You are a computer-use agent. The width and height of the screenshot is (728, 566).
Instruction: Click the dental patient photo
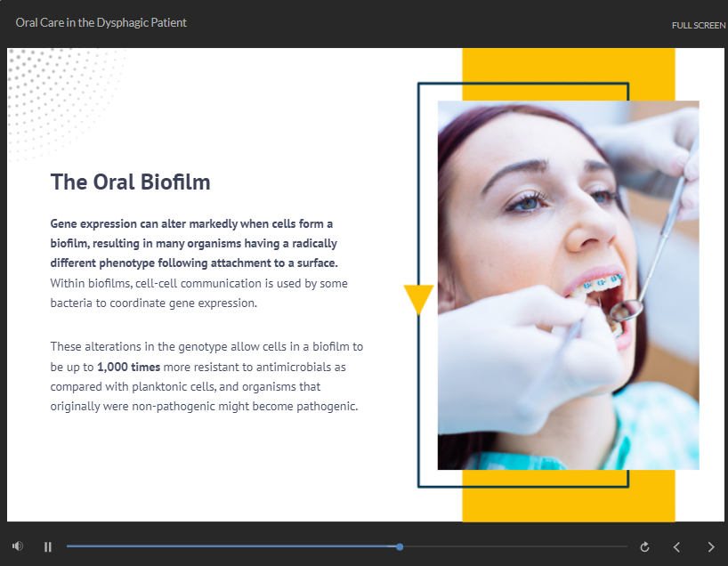pyautogui.click(x=568, y=285)
